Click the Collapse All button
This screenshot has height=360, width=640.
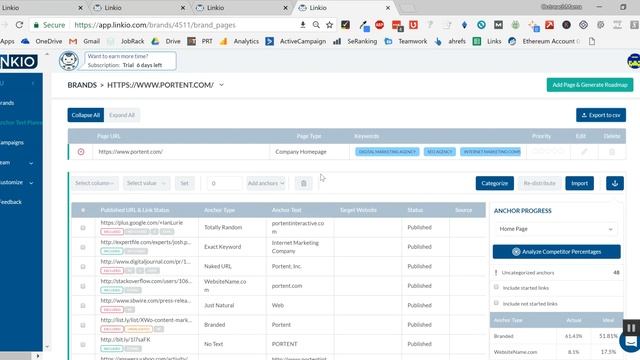click(x=86, y=115)
